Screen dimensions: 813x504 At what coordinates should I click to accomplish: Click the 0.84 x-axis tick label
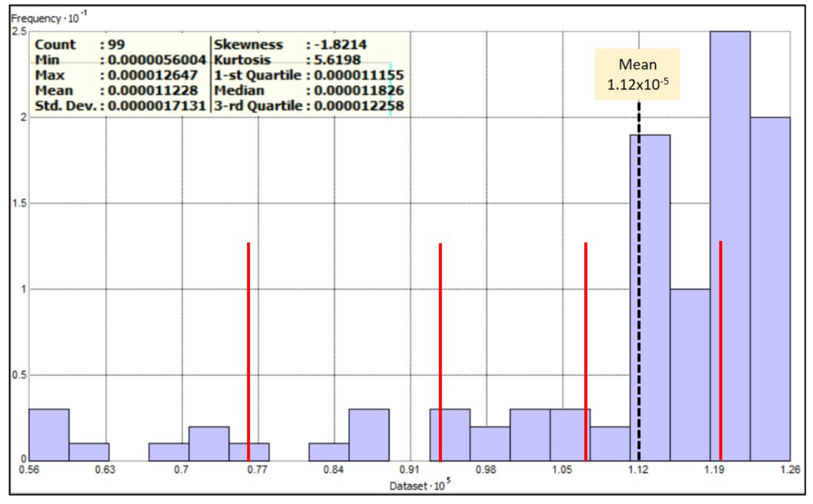pos(333,469)
